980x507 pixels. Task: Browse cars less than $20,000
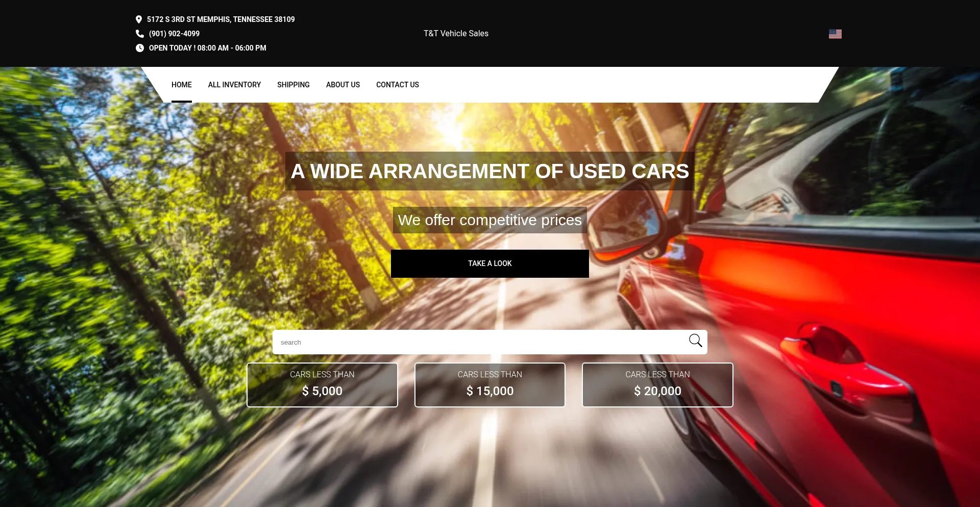point(657,385)
